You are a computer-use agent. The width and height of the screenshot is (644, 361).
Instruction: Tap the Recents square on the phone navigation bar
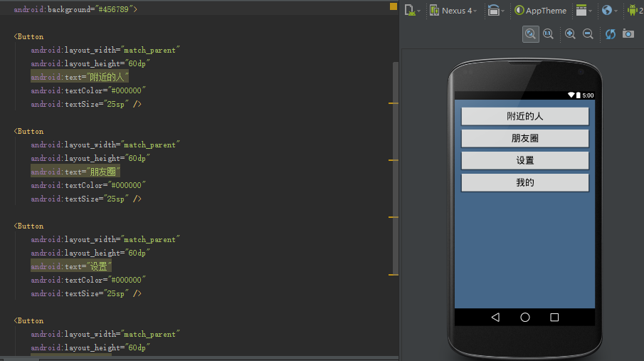point(554,317)
